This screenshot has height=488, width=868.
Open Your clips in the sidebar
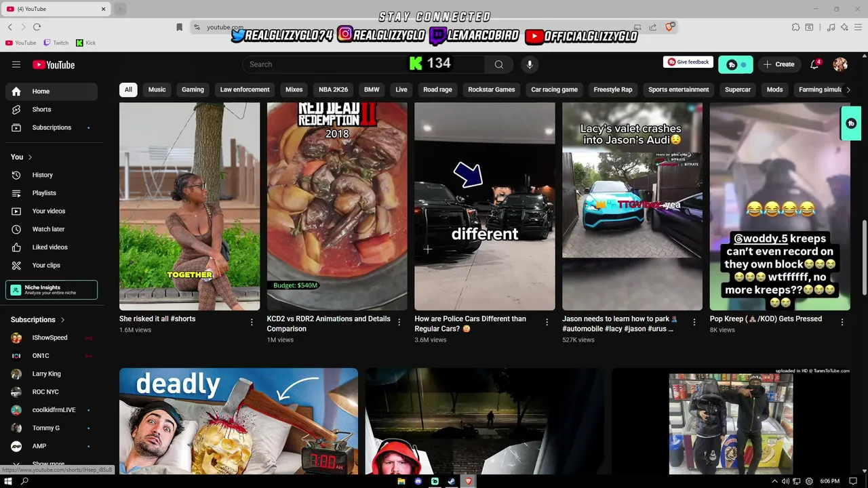[x=52, y=265]
